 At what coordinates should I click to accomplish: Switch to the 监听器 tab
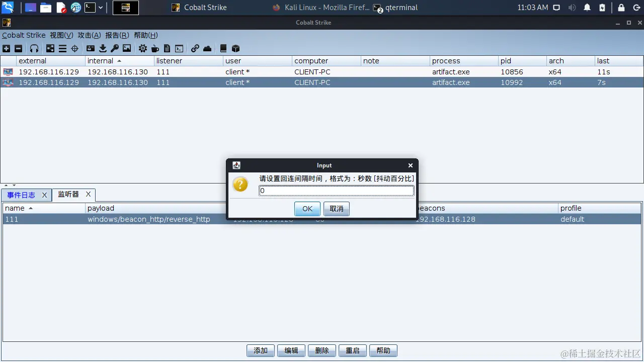[x=68, y=194]
